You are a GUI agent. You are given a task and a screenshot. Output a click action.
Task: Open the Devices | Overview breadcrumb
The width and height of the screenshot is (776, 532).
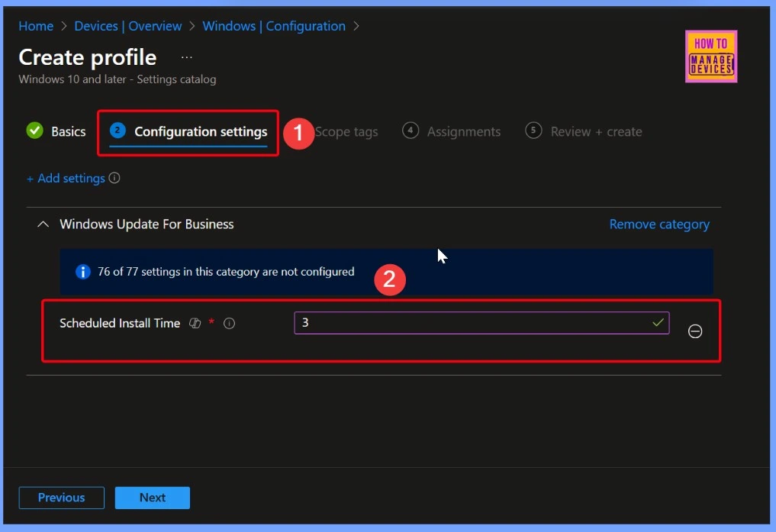[127, 26]
